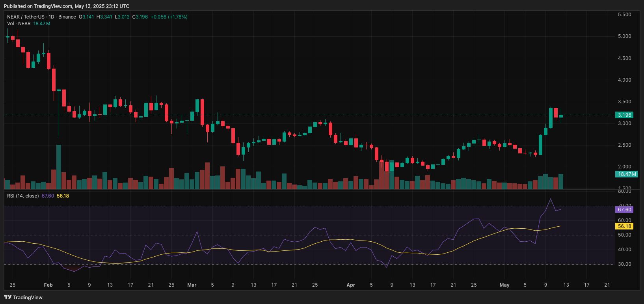Click the Apr label on the time axis
This screenshot has width=644, height=304.
(351, 285)
